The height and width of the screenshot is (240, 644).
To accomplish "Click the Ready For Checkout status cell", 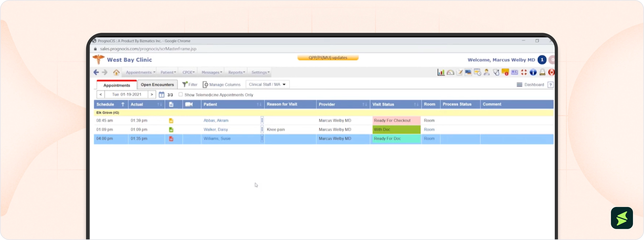I will point(396,120).
